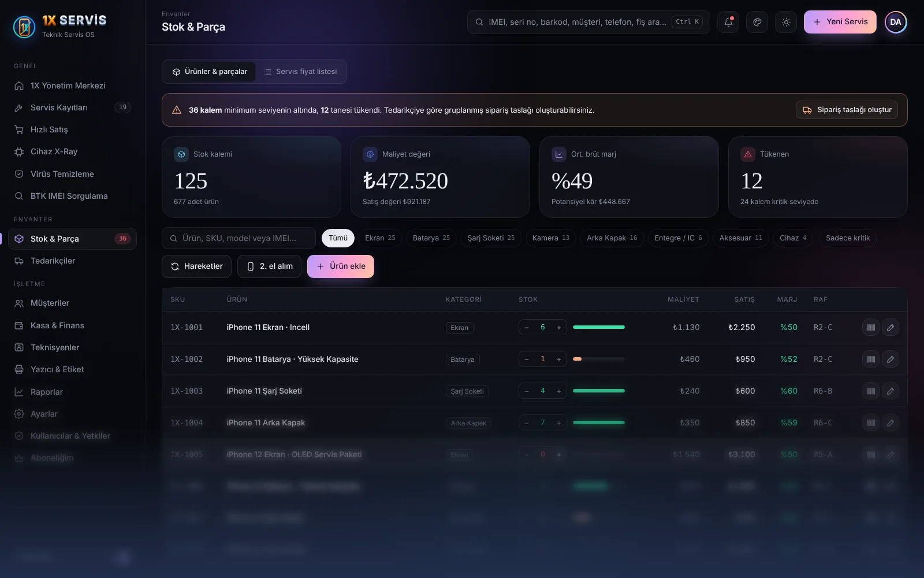Click the Ürün ekle button
This screenshot has width=924, height=578.
click(x=341, y=266)
